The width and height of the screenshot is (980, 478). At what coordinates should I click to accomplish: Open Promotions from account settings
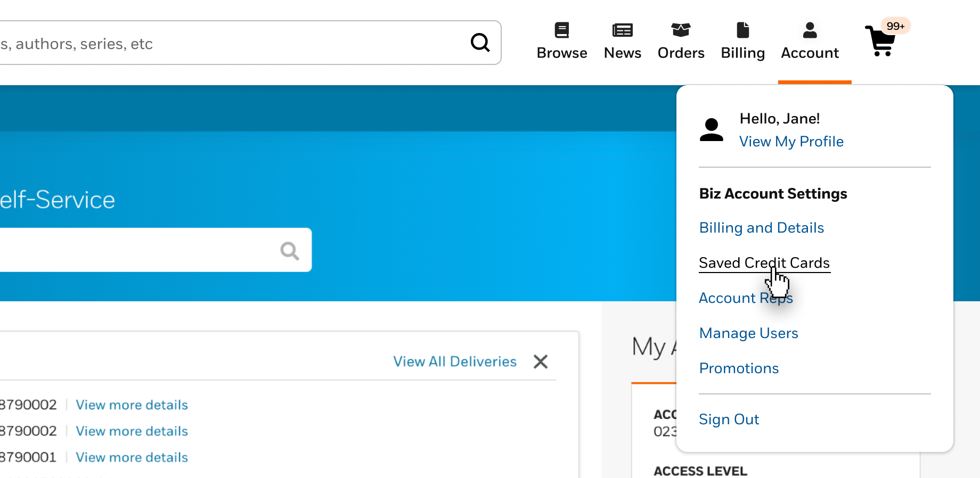[x=739, y=368]
